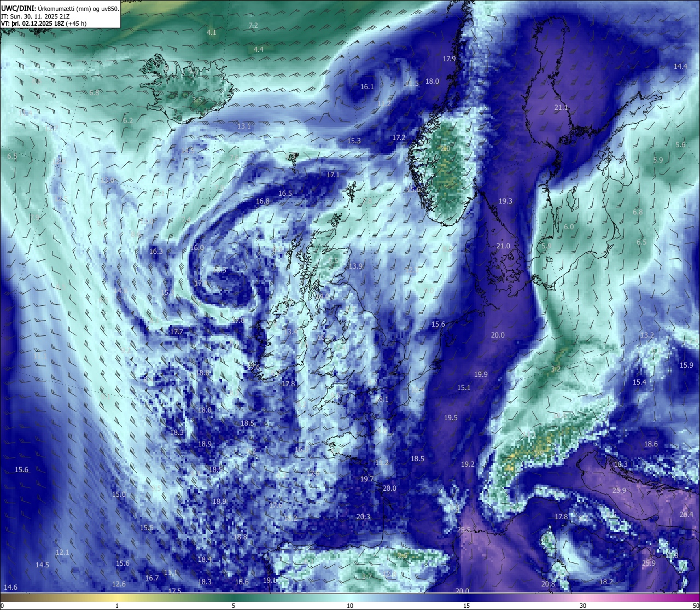Click the VT: 02.12.2025 18Z (+45 h) line
The width and height of the screenshot is (700, 610).
[x=44, y=24]
